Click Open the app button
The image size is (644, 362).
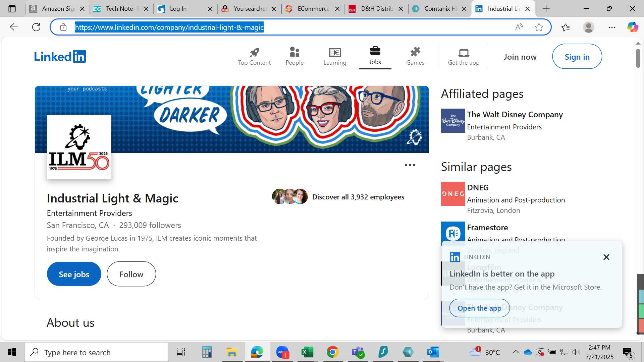pos(479,308)
